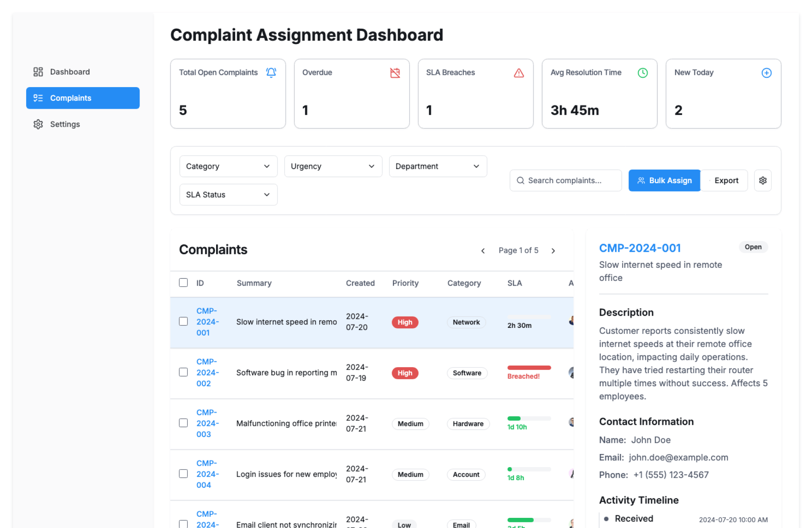Toggle the select-all checkbox in table header
The width and height of the screenshot is (812, 528).
[183, 283]
